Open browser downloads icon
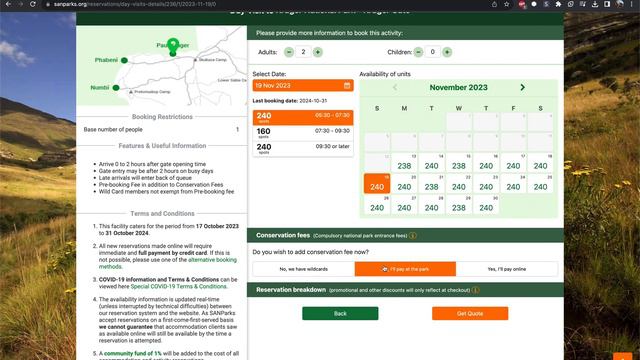The height and width of the screenshot is (360, 640). coord(595,4)
